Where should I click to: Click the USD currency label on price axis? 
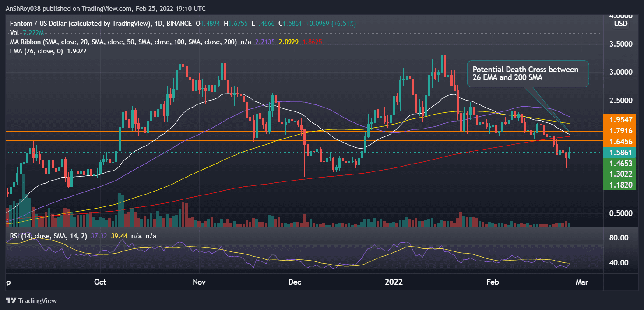tap(620, 24)
